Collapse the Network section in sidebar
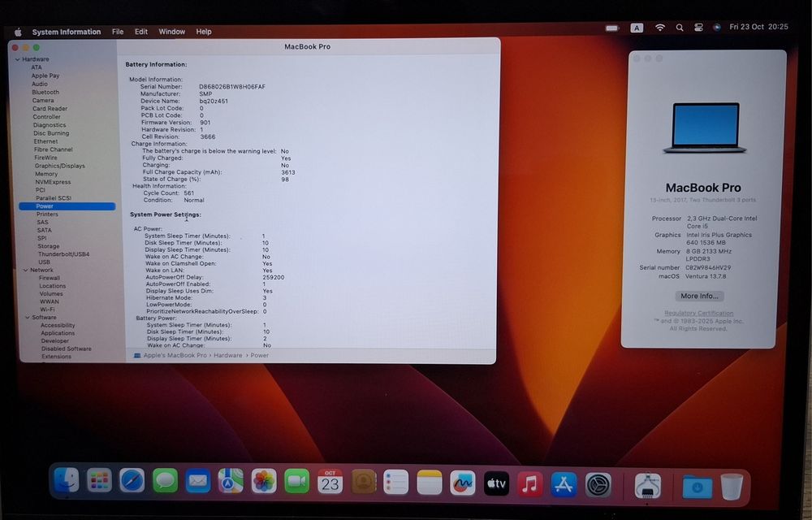The height and width of the screenshot is (520, 812). tap(26, 271)
